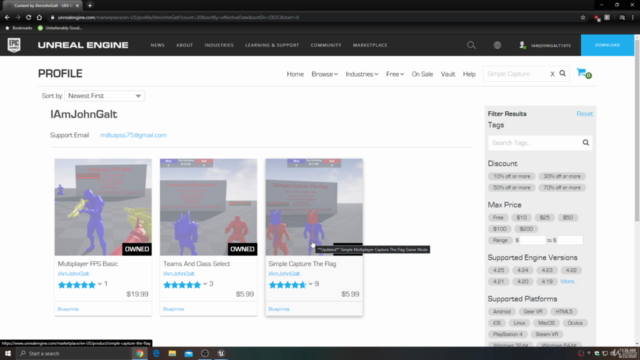
Task: Open the shopping cart icon
Action: (x=584, y=73)
